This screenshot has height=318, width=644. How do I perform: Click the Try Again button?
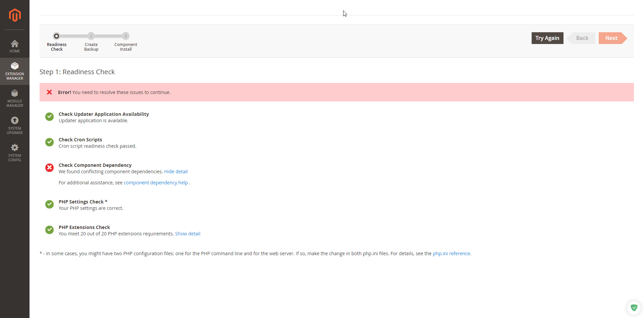pyautogui.click(x=547, y=38)
